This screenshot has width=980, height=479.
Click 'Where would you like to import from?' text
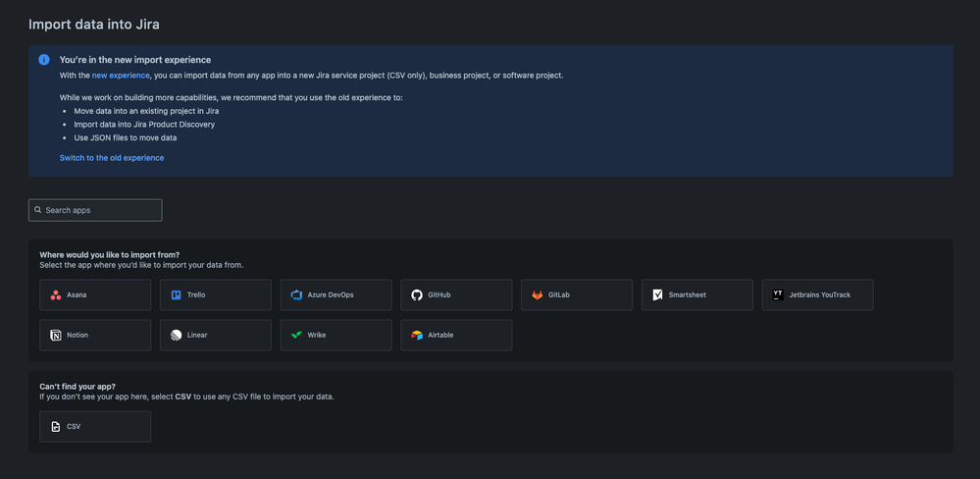(x=109, y=254)
